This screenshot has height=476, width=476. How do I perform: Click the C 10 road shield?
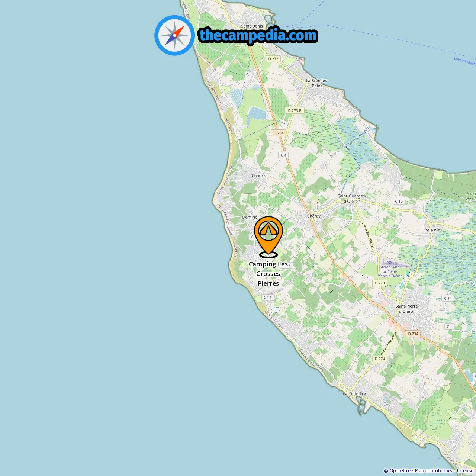[399, 201]
